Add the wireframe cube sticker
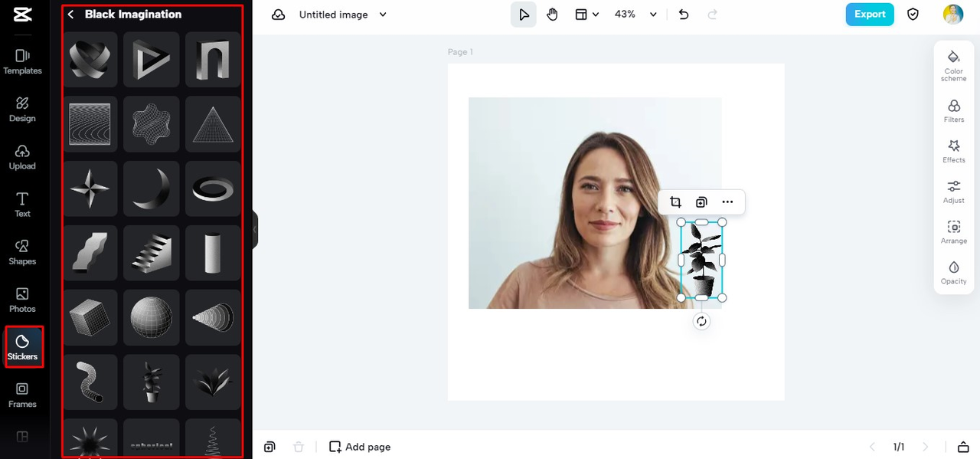980x459 pixels. coord(90,317)
